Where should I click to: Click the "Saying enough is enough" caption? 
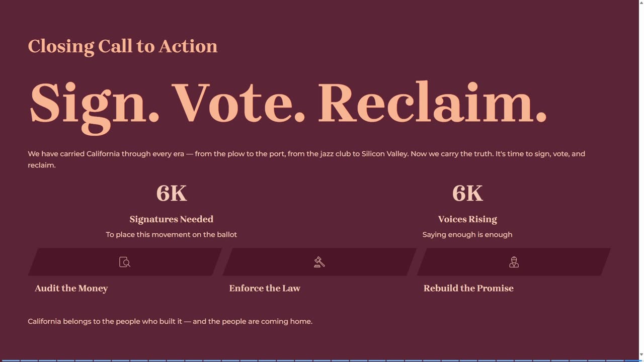click(467, 234)
